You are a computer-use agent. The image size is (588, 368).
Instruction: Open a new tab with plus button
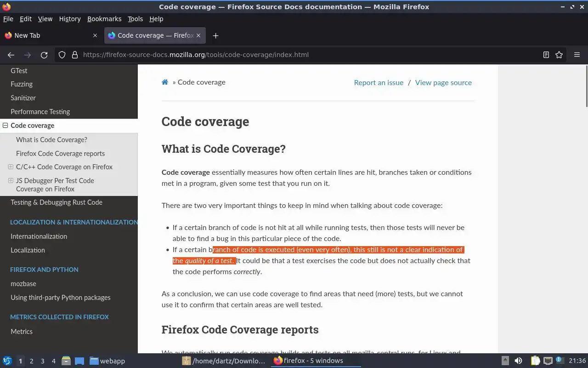point(215,35)
